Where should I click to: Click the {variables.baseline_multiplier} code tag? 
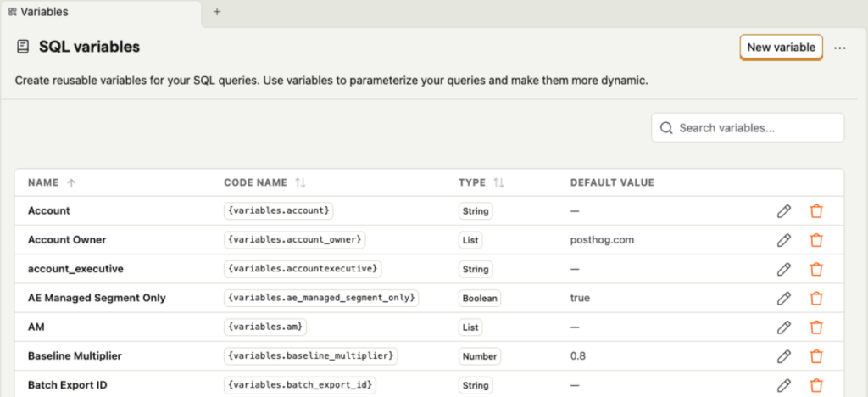[311, 355]
